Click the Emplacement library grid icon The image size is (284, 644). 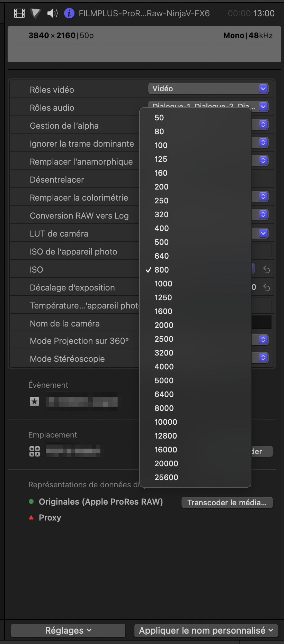coord(35,451)
